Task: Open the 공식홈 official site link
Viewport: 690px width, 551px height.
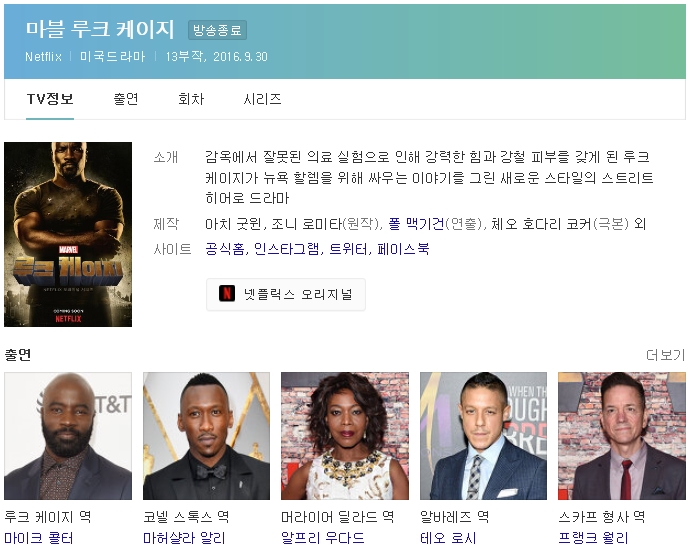Action: 225,249
